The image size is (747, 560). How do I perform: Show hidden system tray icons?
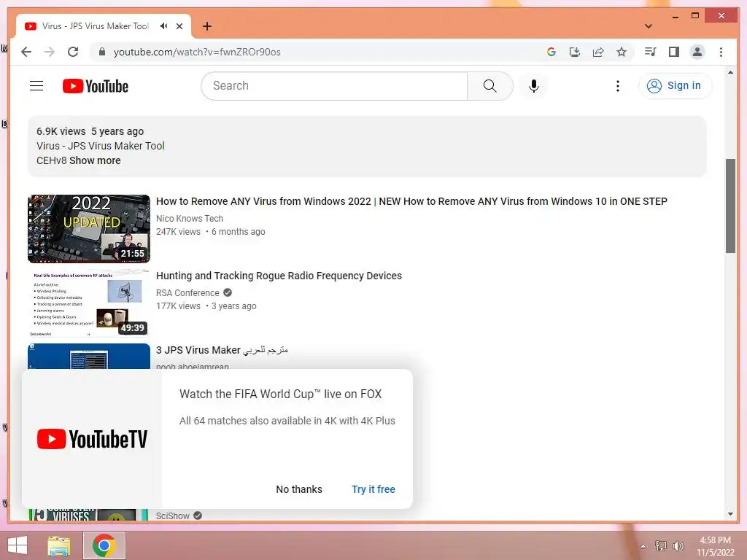pos(643,546)
